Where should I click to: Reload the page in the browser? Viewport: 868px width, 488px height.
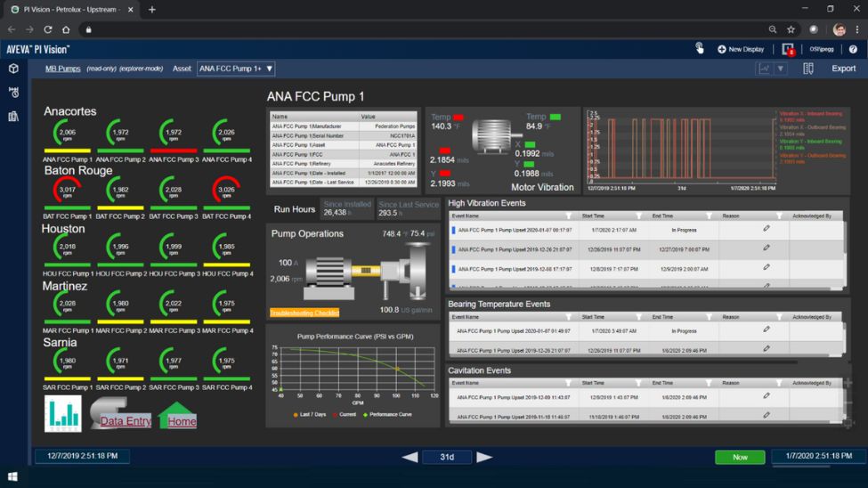tap(48, 29)
